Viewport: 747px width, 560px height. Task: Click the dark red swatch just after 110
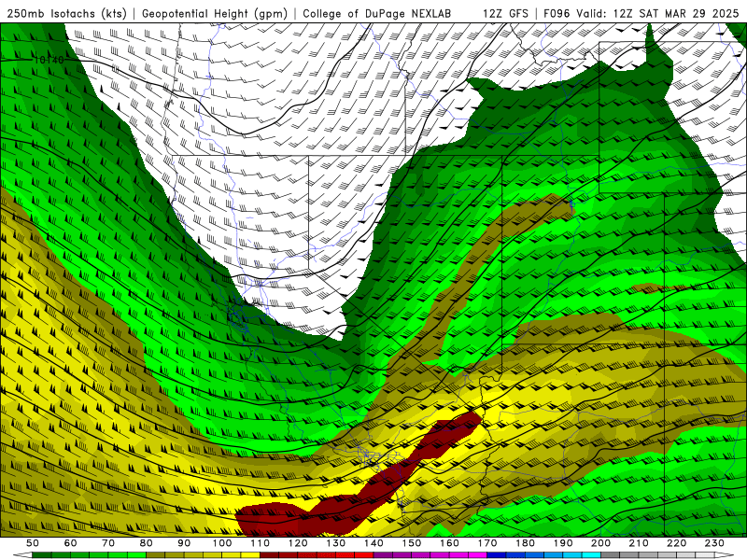tap(269, 555)
